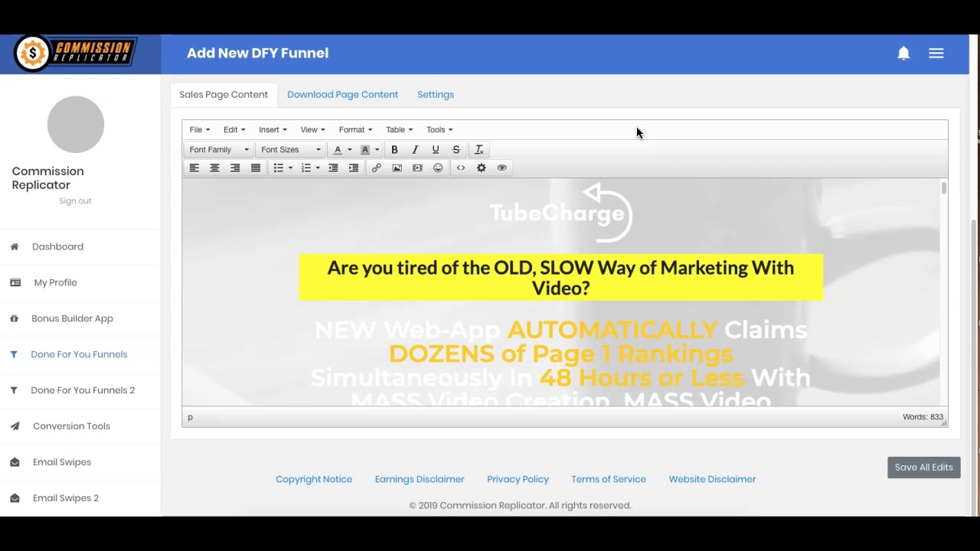
Task: Apply strikethrough to the text
Action: pos(456,150)
